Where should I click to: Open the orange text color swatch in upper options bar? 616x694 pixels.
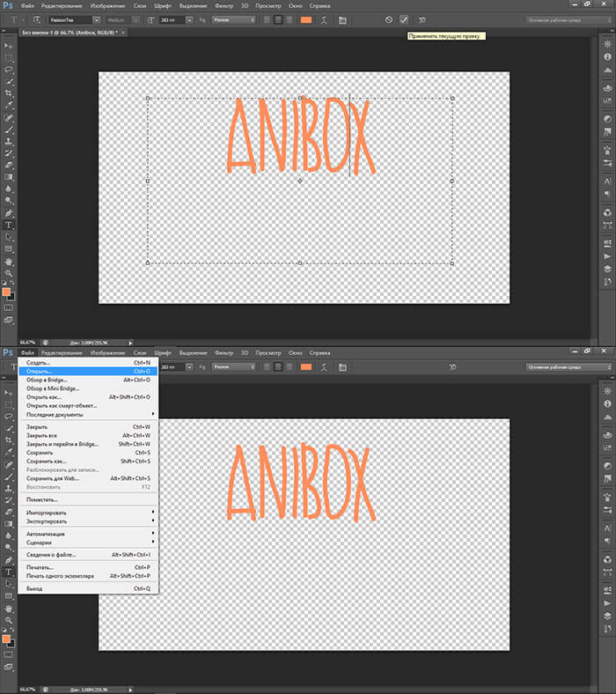coord(306,18)
